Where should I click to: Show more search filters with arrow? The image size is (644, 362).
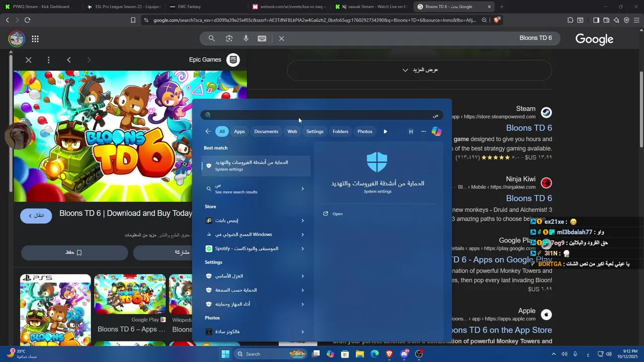coord(385,131)
